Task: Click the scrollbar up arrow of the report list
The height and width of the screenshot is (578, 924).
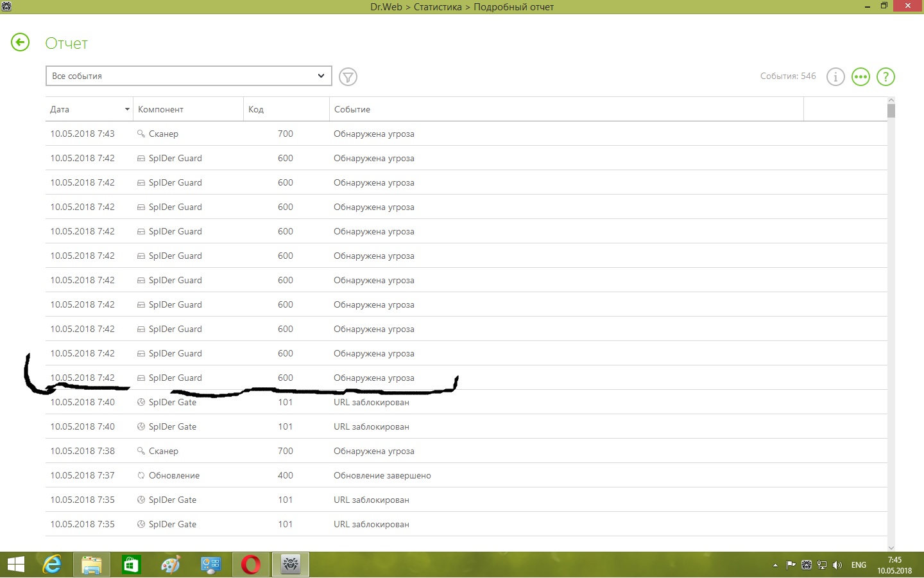Action: (891, 100)
